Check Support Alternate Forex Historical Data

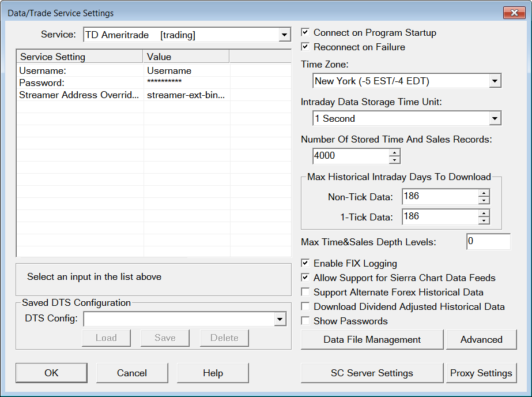click(305, 292)
